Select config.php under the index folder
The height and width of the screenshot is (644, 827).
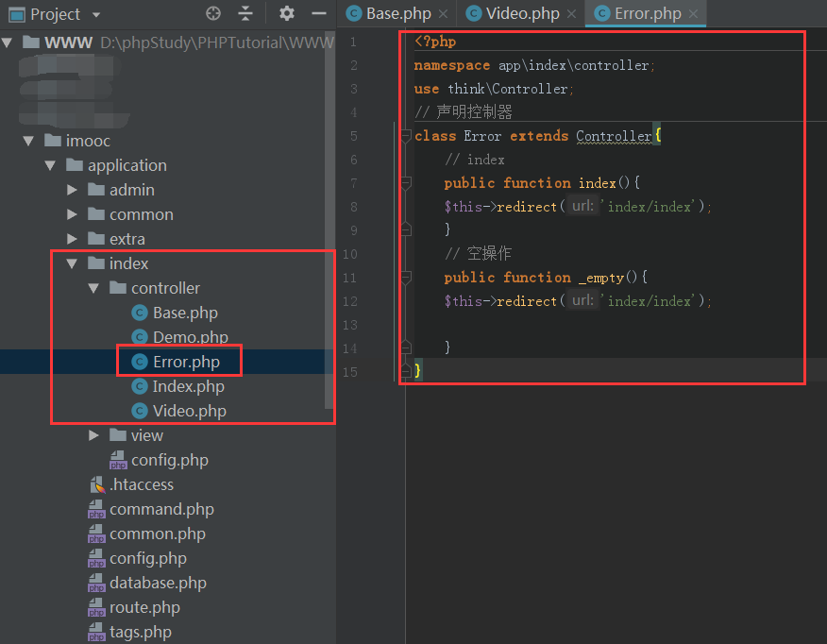point(170,460)
